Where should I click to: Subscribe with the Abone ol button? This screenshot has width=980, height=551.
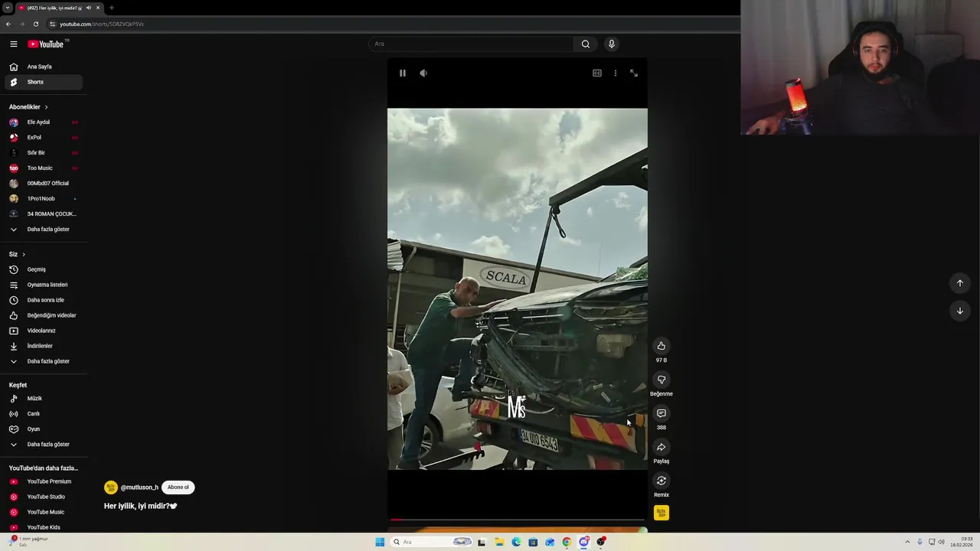(x=178, y=487)
